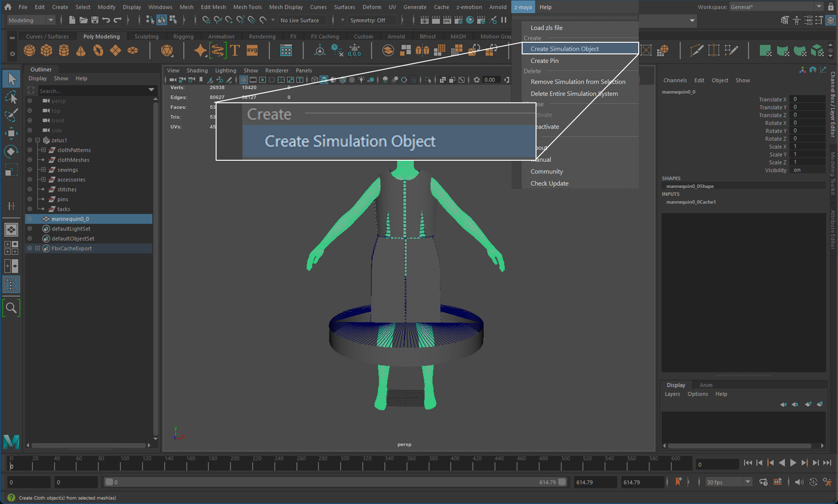Click Check Update in z-maya menu
The width and height of the screenshot is (838, 504).
[x=550, y=183]
